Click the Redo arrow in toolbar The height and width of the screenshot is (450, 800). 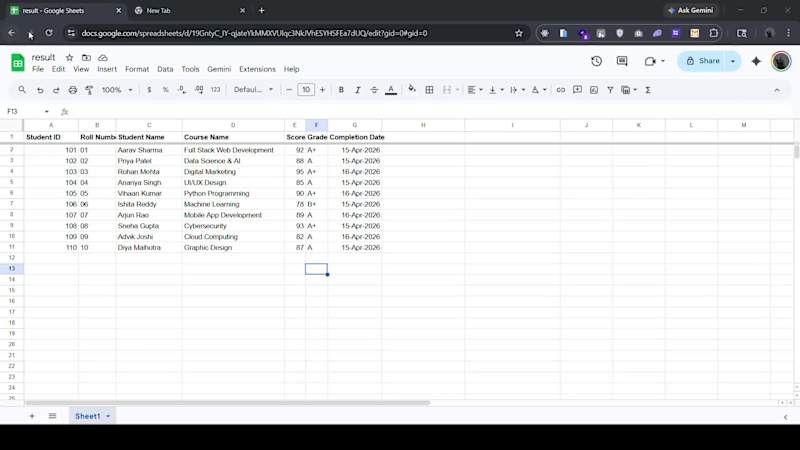(56, 90)
